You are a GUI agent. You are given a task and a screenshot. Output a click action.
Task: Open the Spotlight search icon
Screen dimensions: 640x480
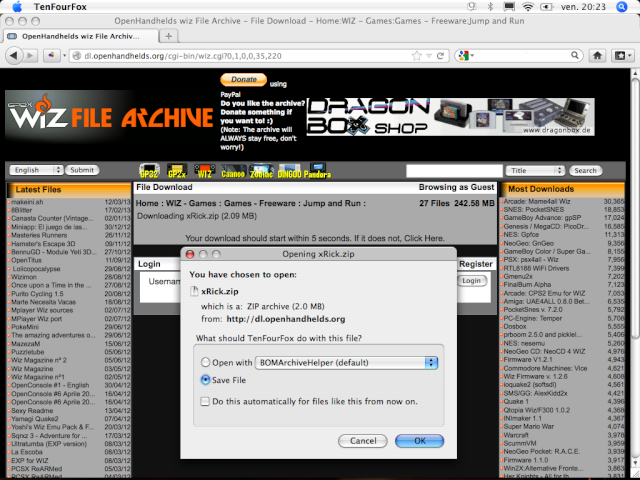click(622, 7)
